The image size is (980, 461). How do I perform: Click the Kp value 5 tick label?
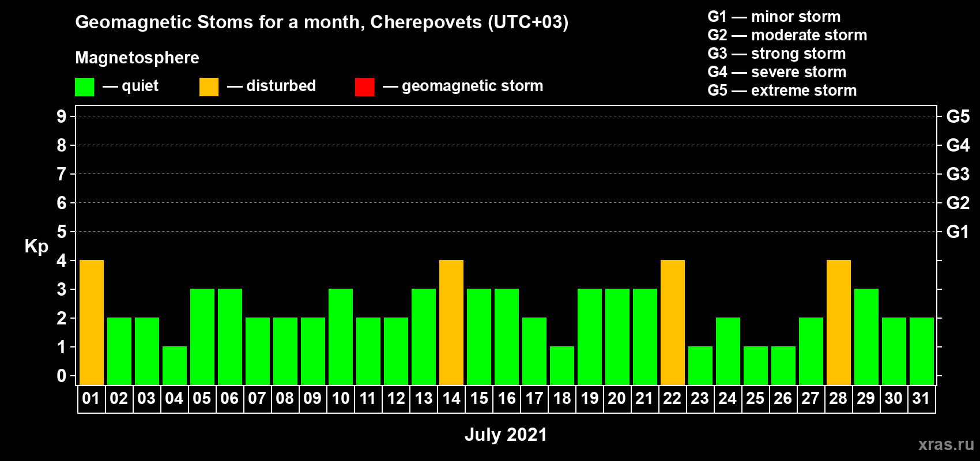coord(62,232)
